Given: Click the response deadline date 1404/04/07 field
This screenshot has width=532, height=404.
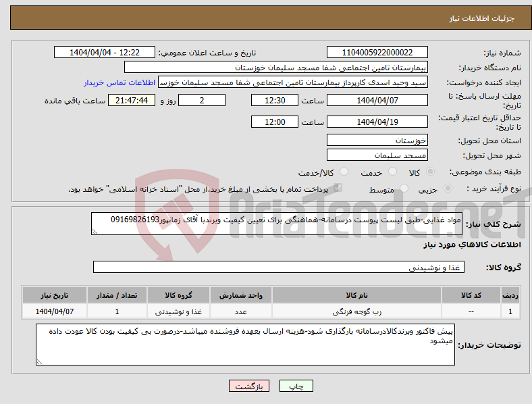Looking at the screenshot, I should (377, 100).
